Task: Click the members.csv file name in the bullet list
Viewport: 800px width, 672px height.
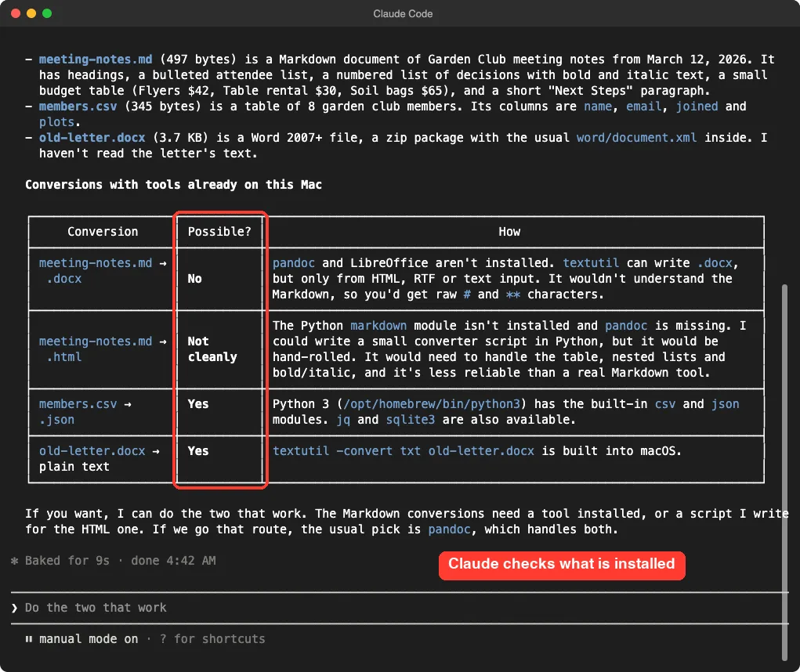Action: 78,106
